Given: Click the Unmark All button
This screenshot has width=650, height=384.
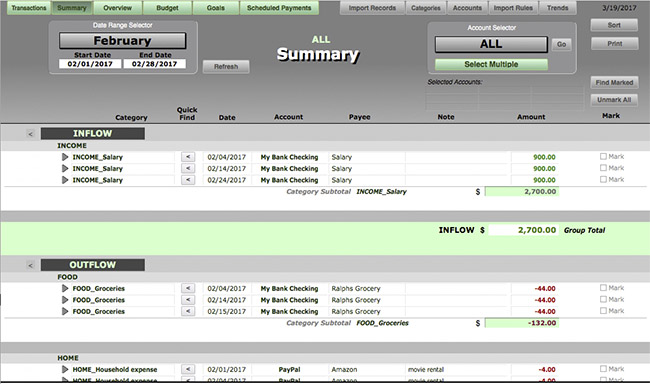Looking at the screenshot, I should (x=614, y=100).
